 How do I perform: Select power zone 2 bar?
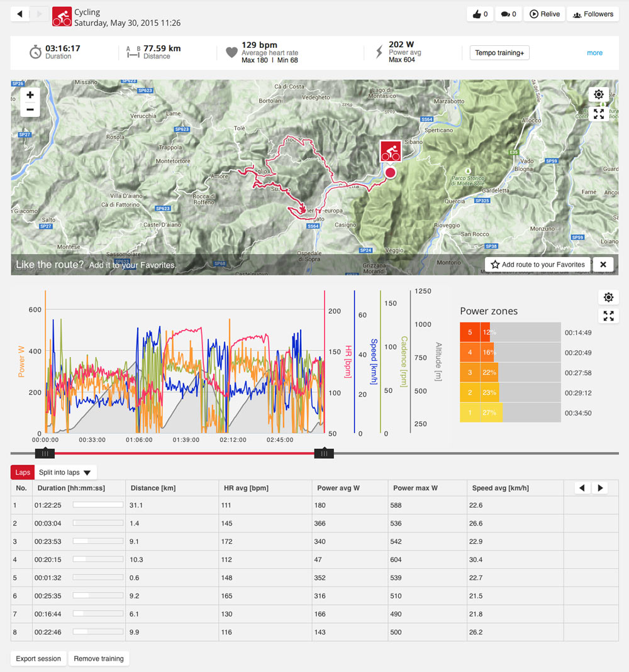pyautogui.click(x=510, y=392)
